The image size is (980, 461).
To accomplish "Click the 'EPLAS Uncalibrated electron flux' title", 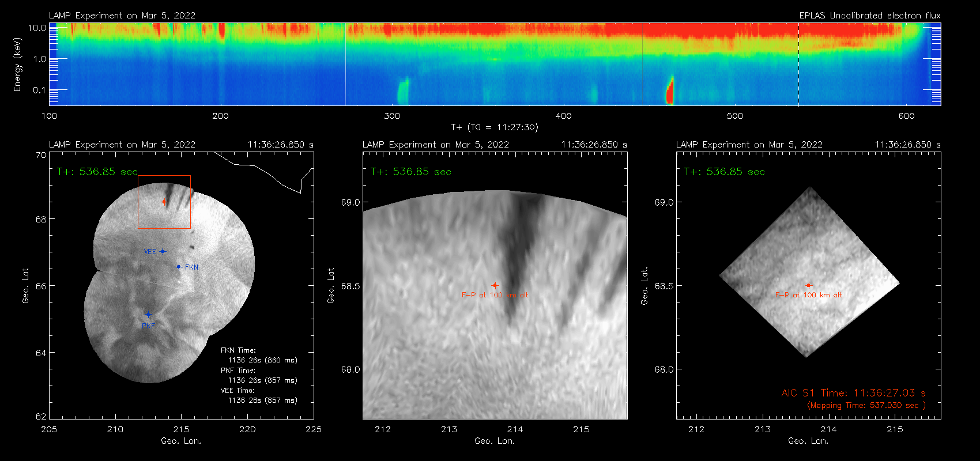I will coord(870,16).
